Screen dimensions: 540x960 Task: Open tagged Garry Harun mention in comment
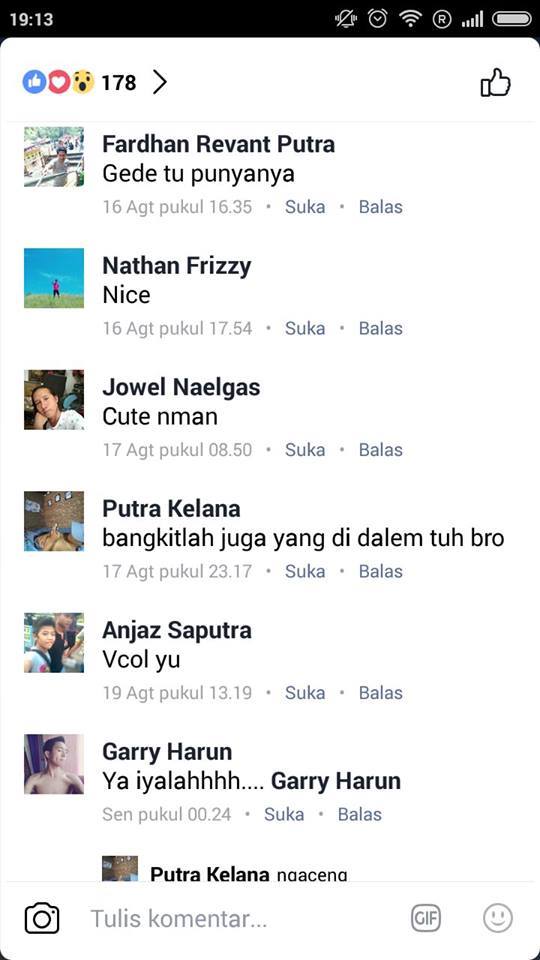336,781
